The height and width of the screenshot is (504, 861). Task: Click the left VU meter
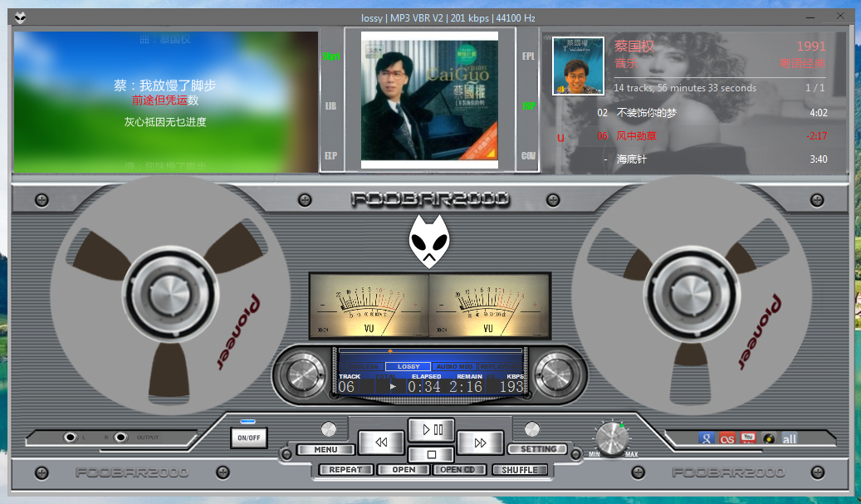point(369,305)
